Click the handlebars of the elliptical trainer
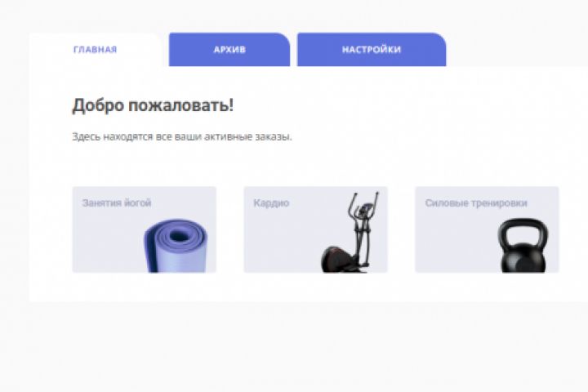 coord(363,204)
